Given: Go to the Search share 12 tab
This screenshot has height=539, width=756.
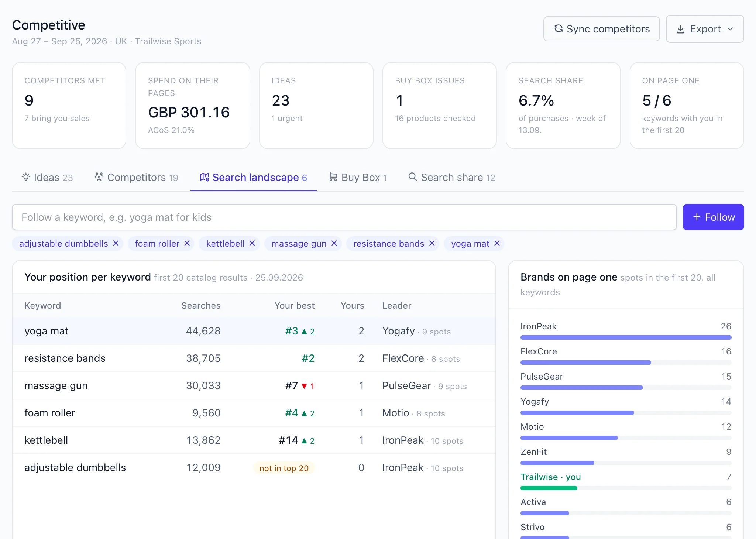Looking at the screenshot, I should [452, 178].
